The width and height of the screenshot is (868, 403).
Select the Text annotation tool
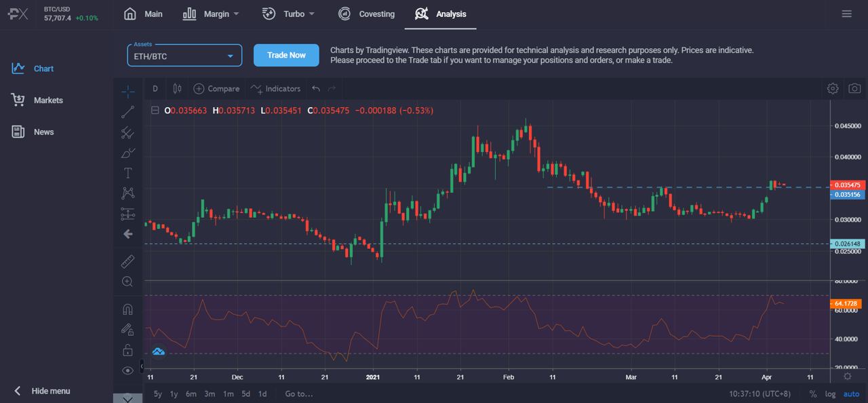[127, 172]
